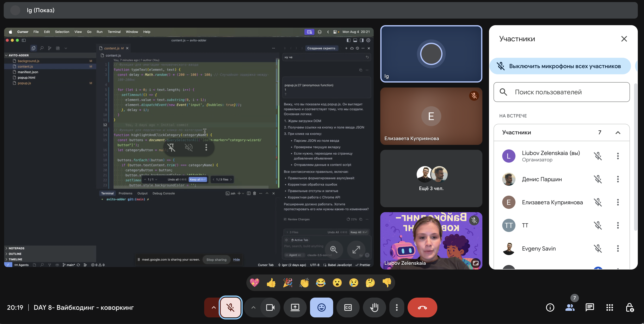Viewport: 644px width, 324px height.
Task: Click the present screen icon
Action: [x=295, y=307]
